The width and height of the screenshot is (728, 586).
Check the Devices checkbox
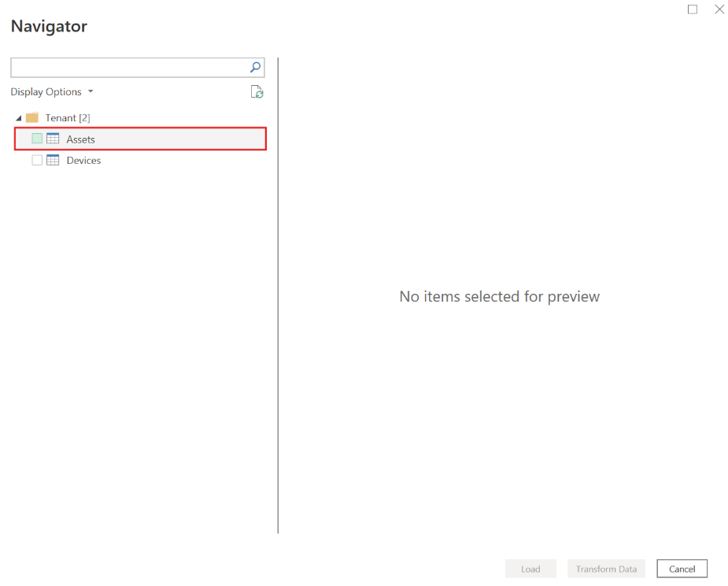pos(36,160)
